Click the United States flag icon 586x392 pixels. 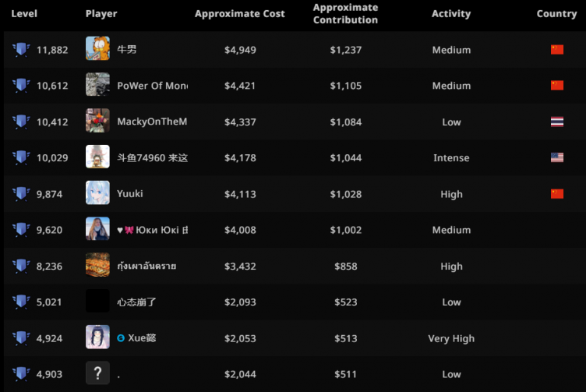click(x=556, y=157)
